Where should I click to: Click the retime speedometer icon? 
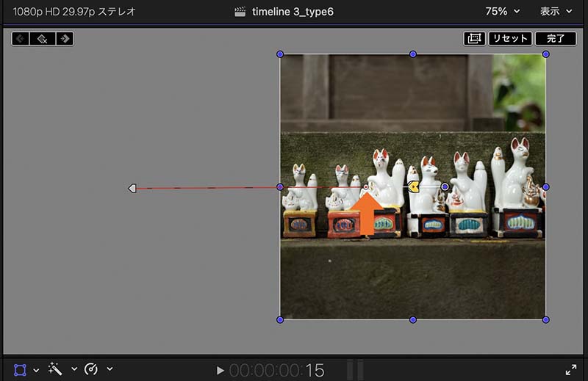(x=91, y=369)
